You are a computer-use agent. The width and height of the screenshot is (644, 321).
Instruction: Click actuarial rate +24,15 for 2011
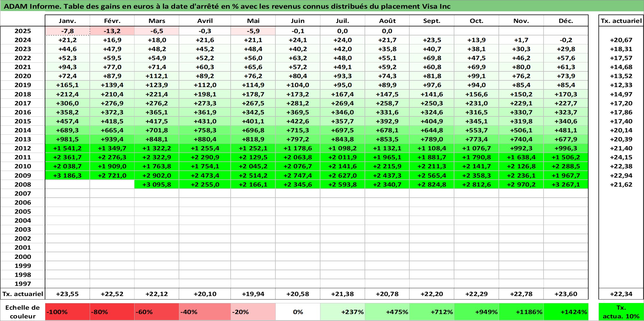point(621,157)
